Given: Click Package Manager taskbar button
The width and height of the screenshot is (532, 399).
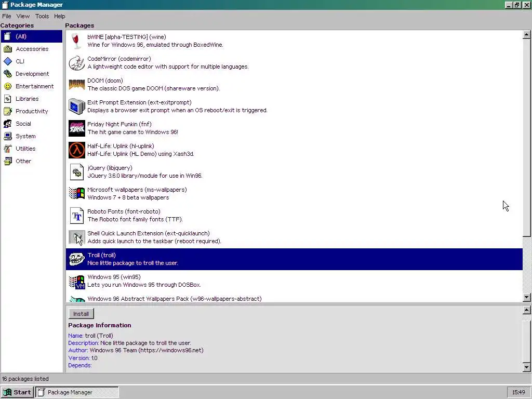Looking at the screenshot, I should (x=77, y=392).
